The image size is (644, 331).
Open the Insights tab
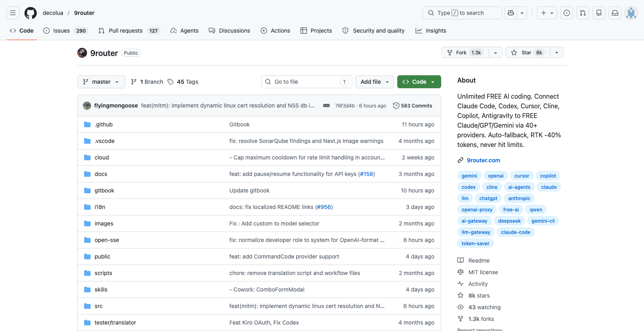[431, 31]
